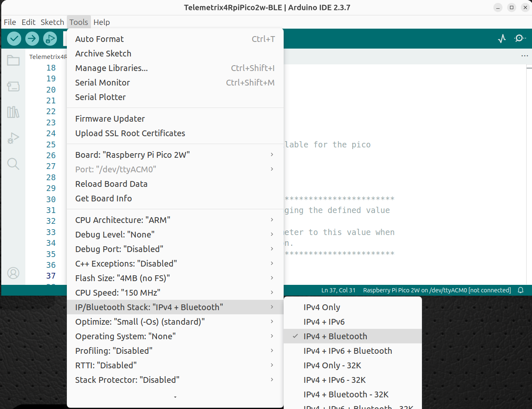
Task: Choose the IPv4 + IPv6 + Bluetooth option
Action: (x=347, y=351)
